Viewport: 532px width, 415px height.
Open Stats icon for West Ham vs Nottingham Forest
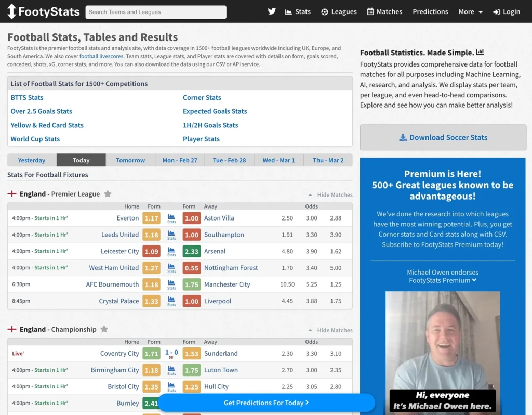coord(171,268)
